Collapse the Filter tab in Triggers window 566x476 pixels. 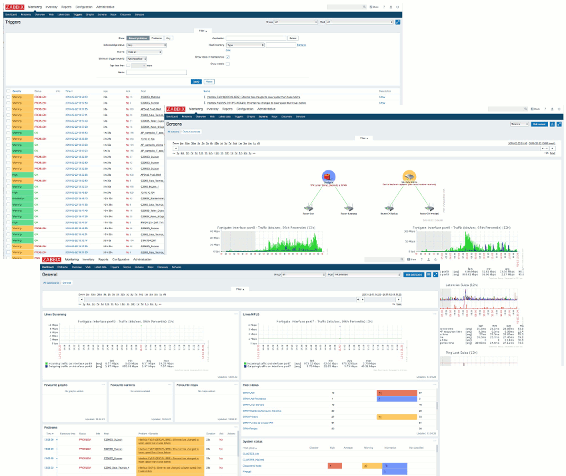[203, 31]
